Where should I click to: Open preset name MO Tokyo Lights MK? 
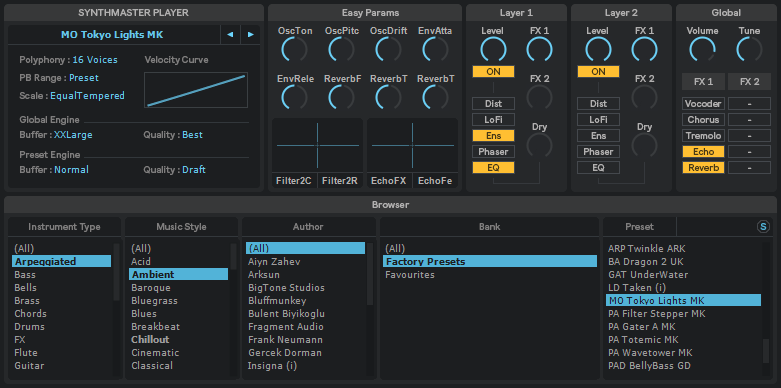[112, 35]
